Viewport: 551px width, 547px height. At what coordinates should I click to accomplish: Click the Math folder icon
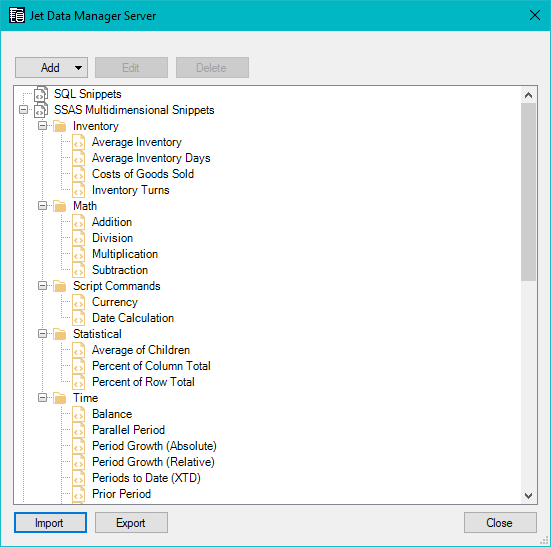(60, 206)
